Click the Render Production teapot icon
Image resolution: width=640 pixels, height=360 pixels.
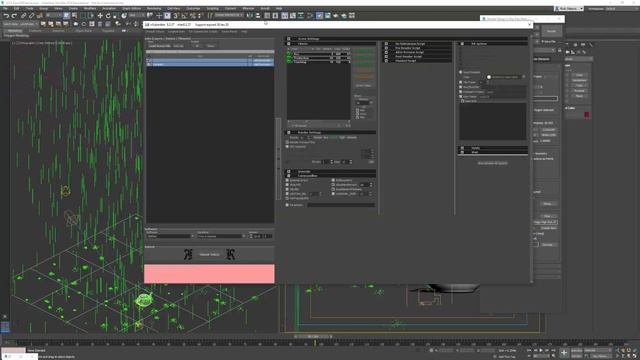tap(336, 16)
